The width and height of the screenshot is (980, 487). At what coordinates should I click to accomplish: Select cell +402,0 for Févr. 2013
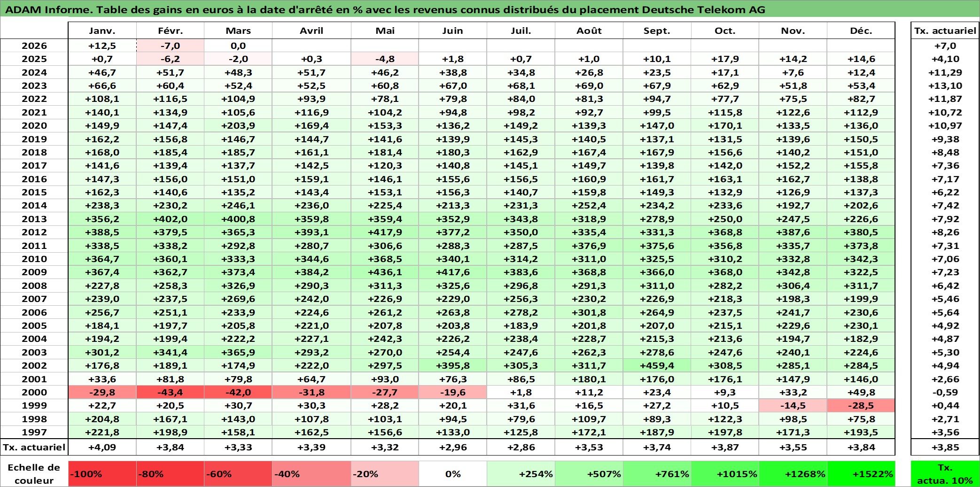click(170, 219)
